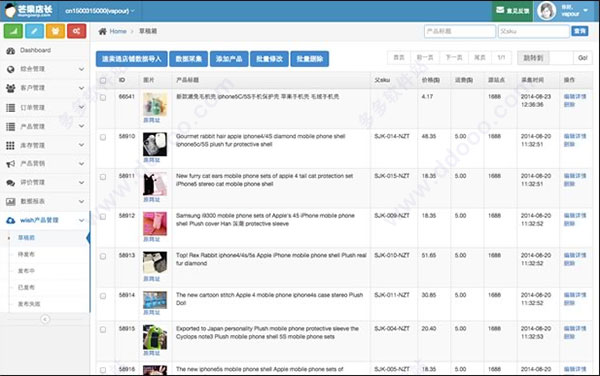Click the grid icon for 库存管理
This screenshot has height=376, width=600.
pos(10,145)
